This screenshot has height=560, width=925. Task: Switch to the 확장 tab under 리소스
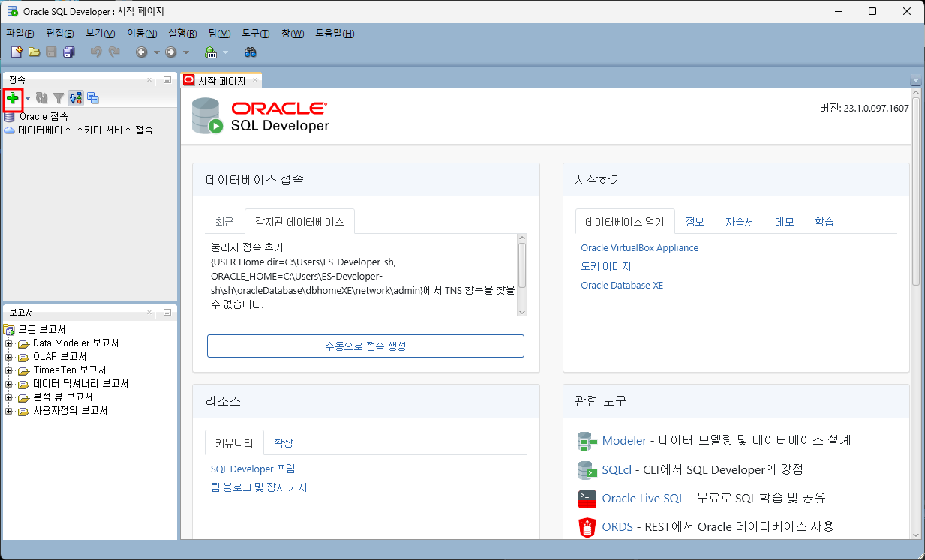[284, 442]
